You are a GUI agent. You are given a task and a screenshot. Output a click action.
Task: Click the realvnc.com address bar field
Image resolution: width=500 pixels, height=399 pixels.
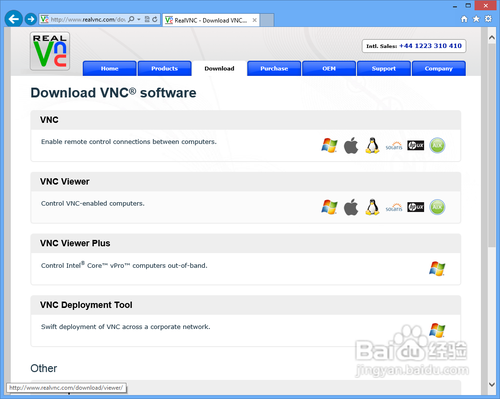[x=88, y=19]
